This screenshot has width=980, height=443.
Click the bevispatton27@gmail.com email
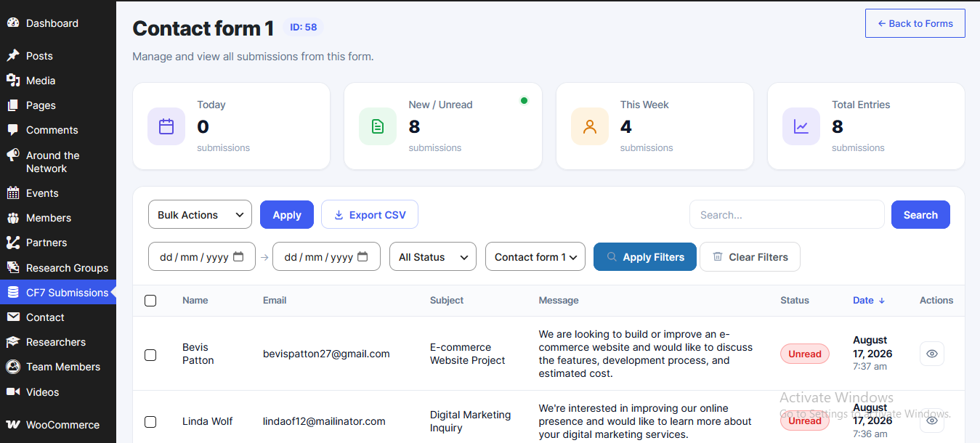(x=326, y=354)
